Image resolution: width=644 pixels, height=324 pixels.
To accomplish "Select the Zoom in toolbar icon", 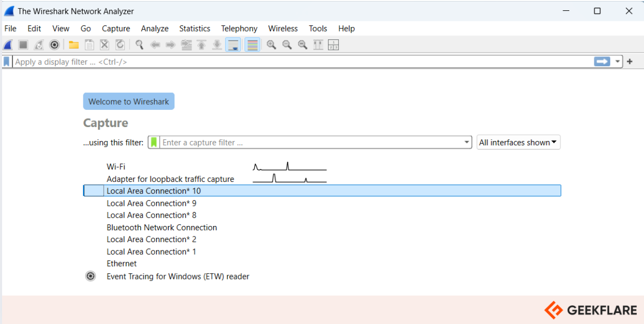I will tap(270, 45).
